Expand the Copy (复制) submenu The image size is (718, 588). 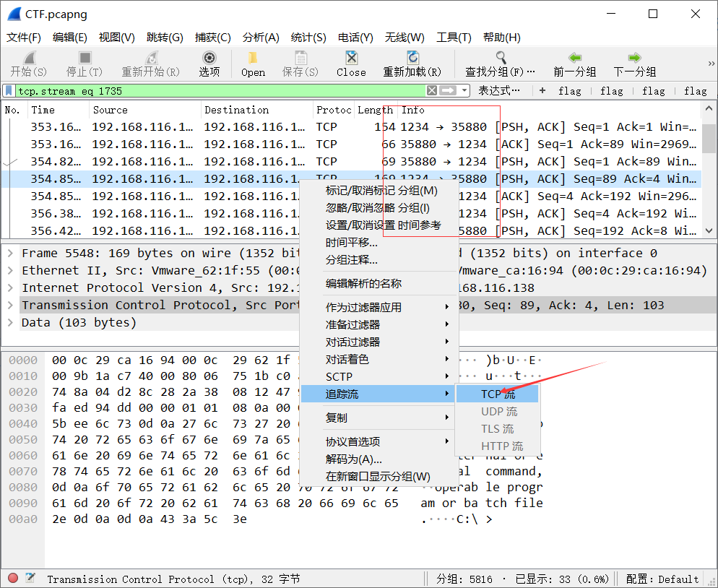379,418
